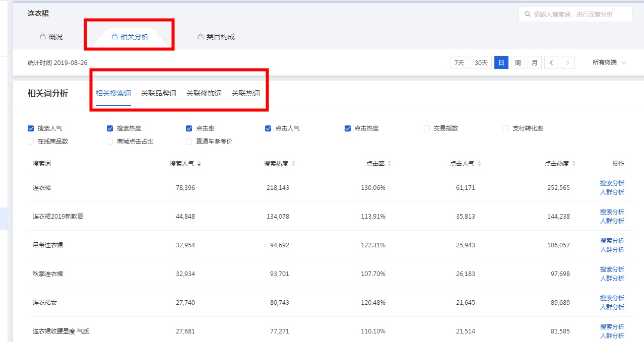Select the 关联热词 tab
This screenshot has width=644, height=342.
pyautogui.click(x=246, y=93)
